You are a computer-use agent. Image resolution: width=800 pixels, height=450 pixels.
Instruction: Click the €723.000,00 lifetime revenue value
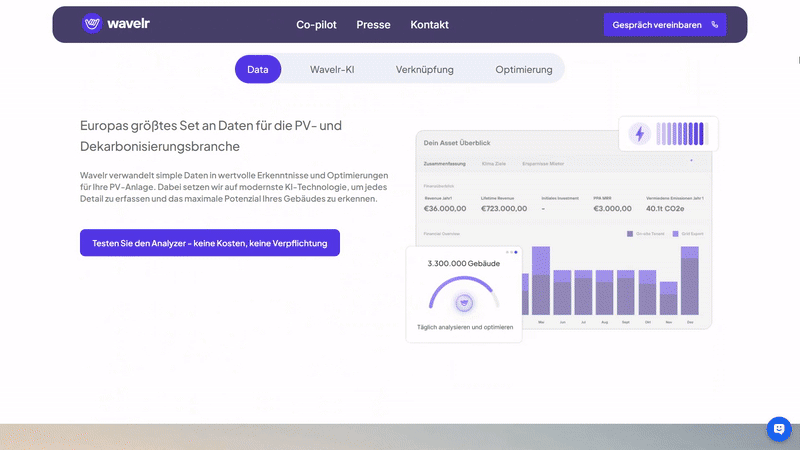(x=504, y=208)
